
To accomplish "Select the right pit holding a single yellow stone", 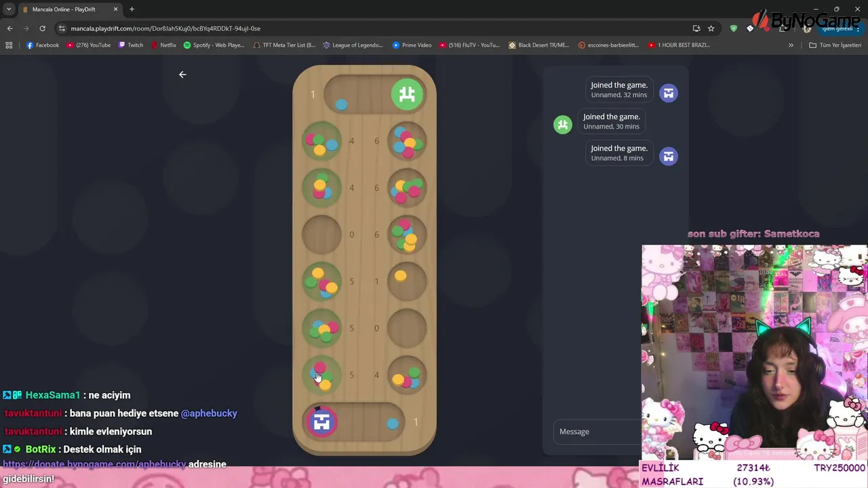I will point(407,281).
